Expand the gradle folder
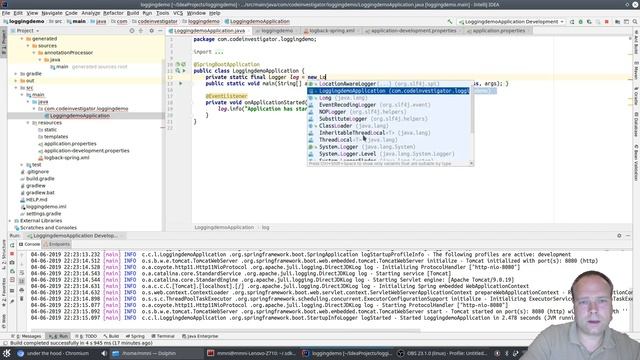 tap(16, 74)
